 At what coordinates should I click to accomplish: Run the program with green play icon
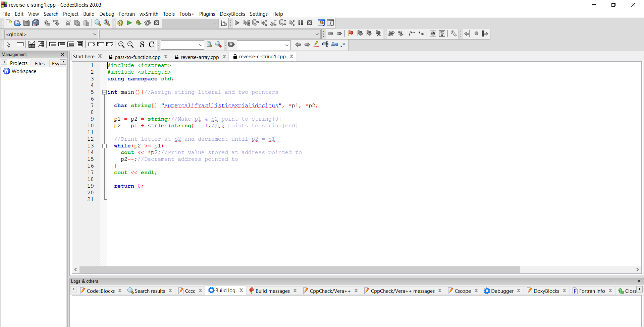click(x=129, y=23)
